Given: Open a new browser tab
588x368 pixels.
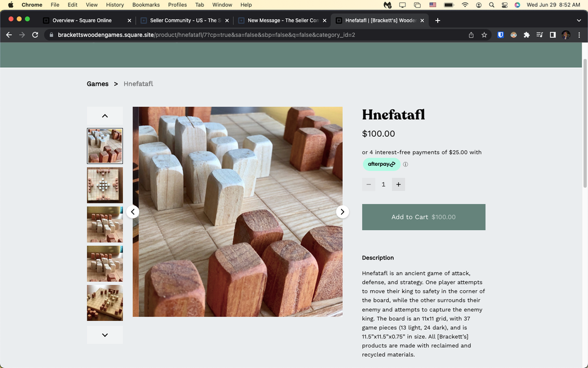Looking at the screenshot, I should click(x=438, y=21).
